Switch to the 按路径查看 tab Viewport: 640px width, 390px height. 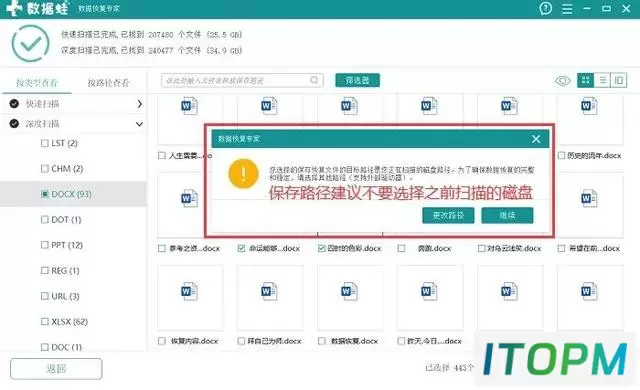pos(108,83)
